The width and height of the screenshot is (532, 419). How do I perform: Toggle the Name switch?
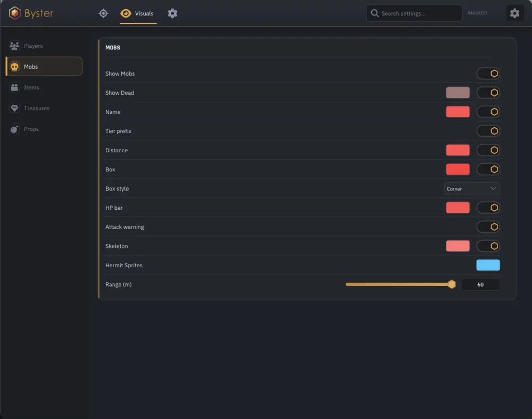(x=488, y=112)
